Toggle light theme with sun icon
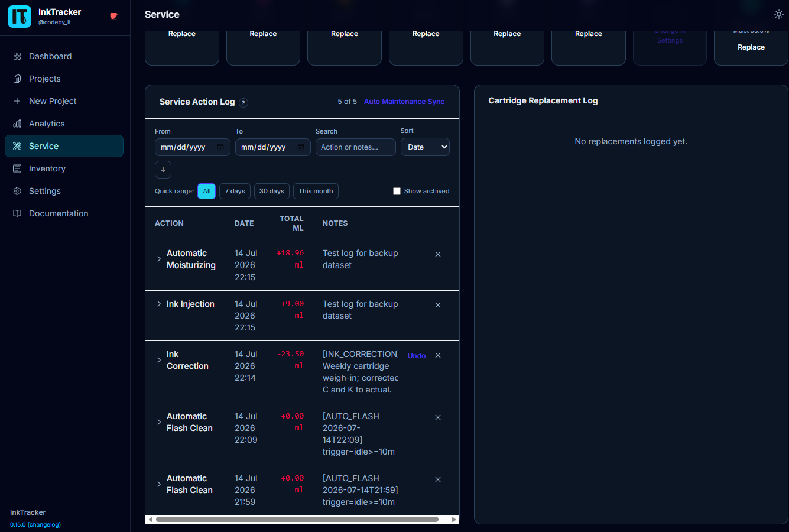Image resolution: width=789 pixels, height=532 pixels. (x=779, y=14)
